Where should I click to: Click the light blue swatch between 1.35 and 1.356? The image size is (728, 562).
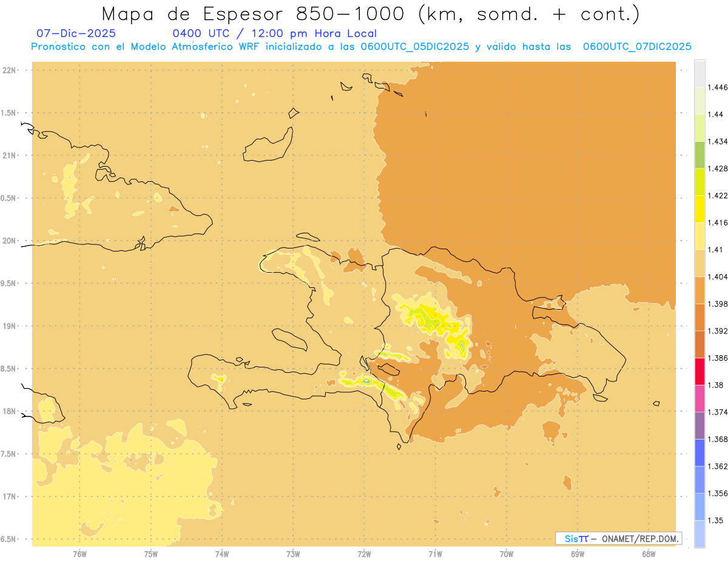(x=699, y=507)
